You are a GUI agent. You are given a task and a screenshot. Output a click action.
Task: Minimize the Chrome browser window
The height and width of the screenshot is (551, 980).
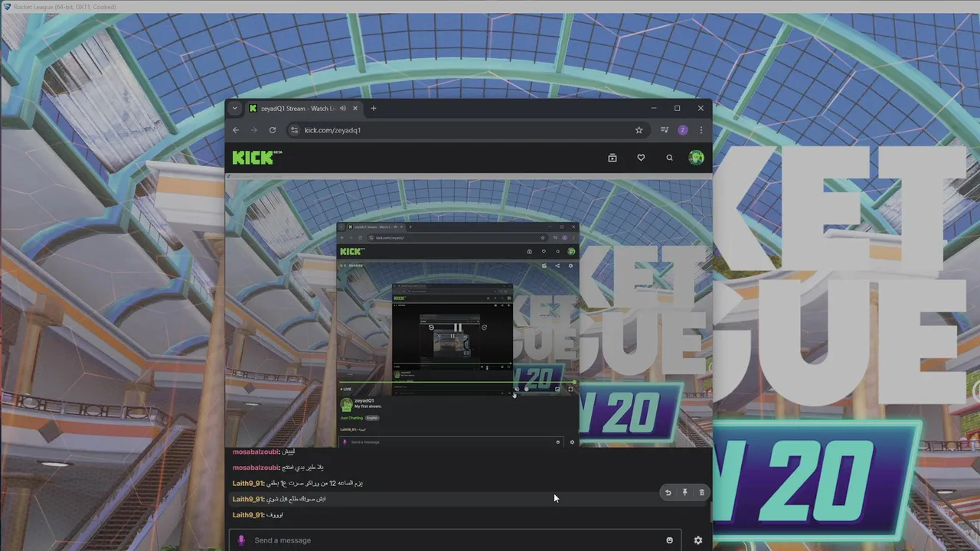[653, 109]
